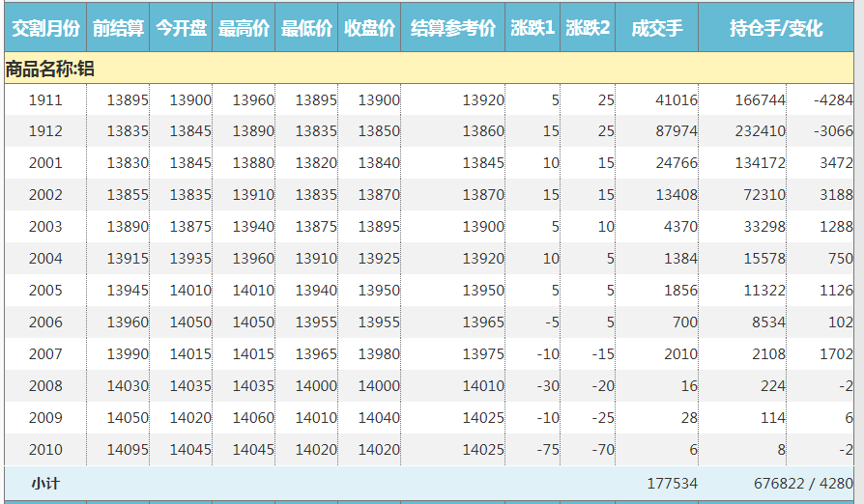Click the 前结算 column header
This screenshot has height=504, width=864.
(118, 29)
